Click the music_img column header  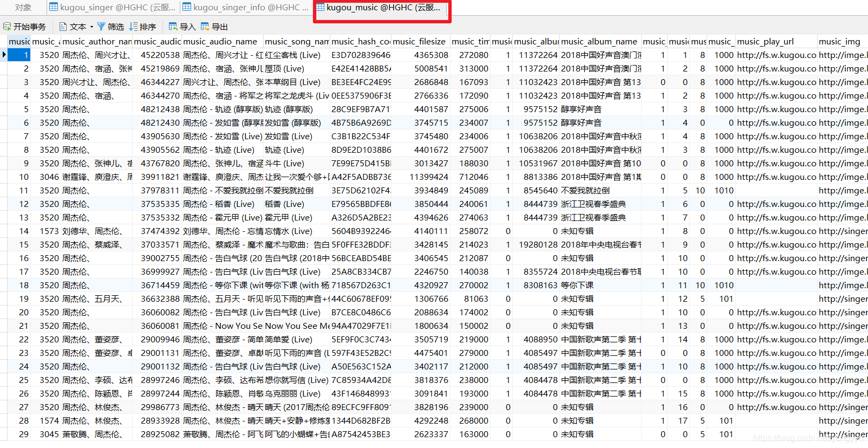pyautogui.click(x=842, y=41)
